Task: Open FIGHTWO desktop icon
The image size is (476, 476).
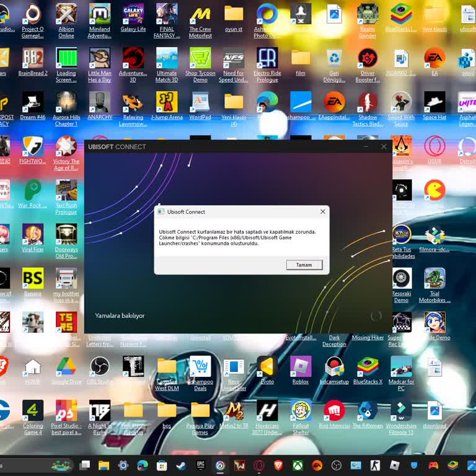Action: (33, 150)
